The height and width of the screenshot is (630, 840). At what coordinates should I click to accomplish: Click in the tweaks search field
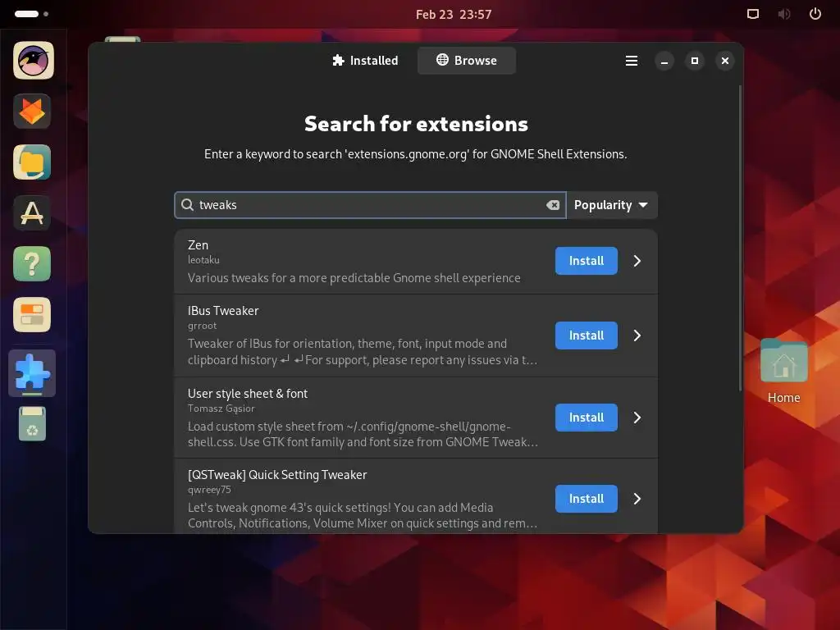coord(370,205)
